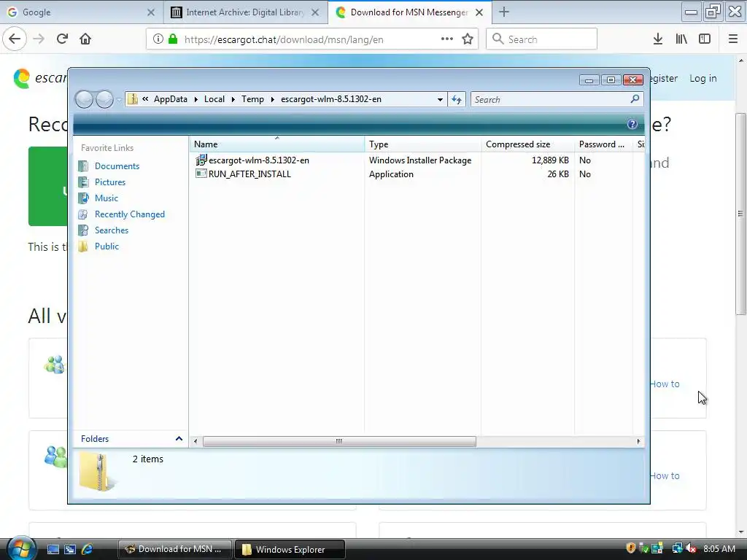Expand the arrow after AppData breadcrumb
The image size is (747, 560).
pos(196,99)
